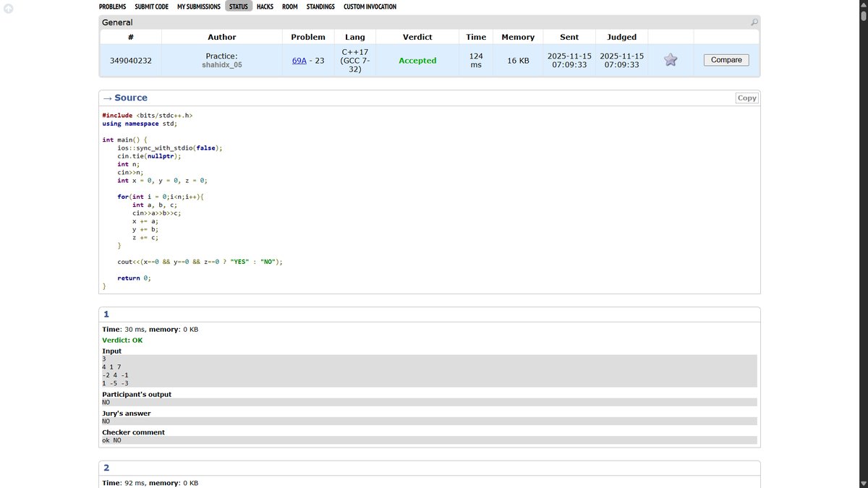Open the STANDINGS tab
Screen dimensions: 868x488
tap(320, 7)
